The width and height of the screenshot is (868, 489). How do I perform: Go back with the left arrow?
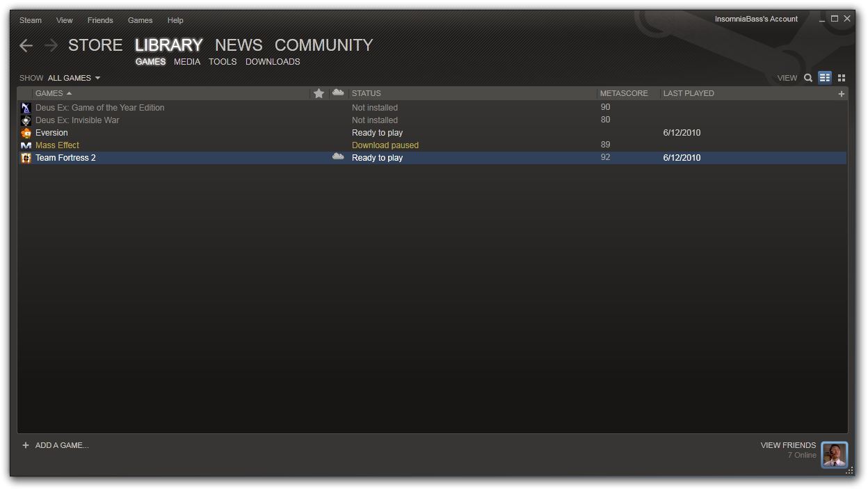click(x=26, y=46)
